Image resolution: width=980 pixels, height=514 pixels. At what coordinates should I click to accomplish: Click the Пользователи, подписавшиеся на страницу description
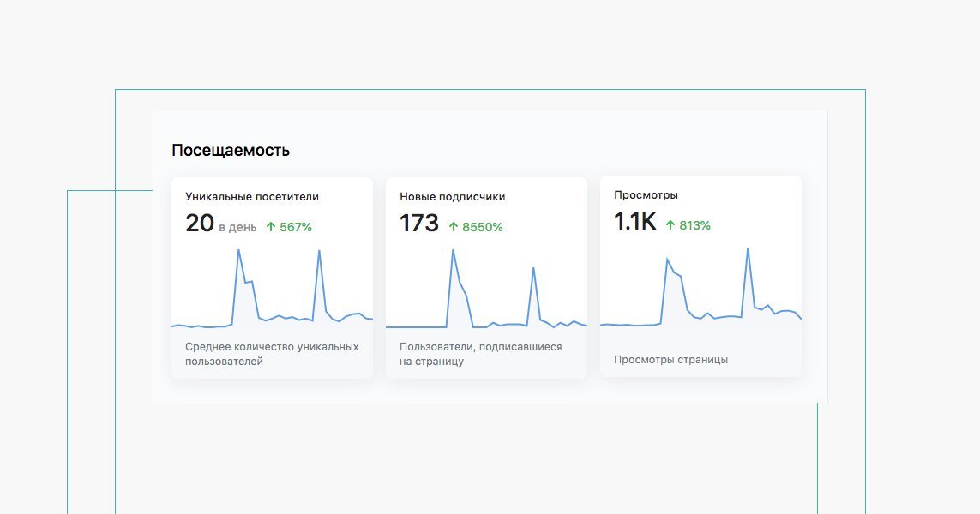click(x=481, y=354)
